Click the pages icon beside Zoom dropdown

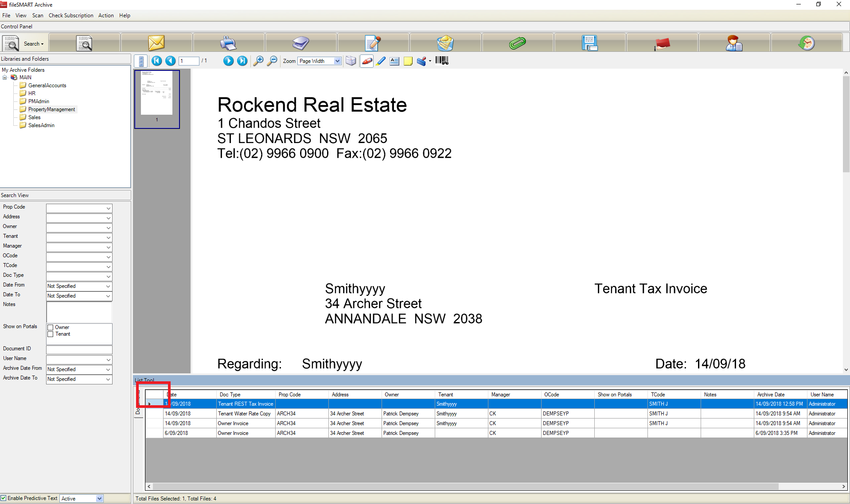tap(351, 61)
